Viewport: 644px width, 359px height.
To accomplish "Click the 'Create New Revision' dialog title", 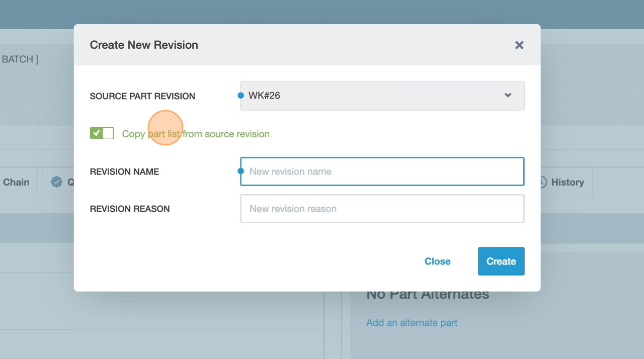I will click(144, 45).
